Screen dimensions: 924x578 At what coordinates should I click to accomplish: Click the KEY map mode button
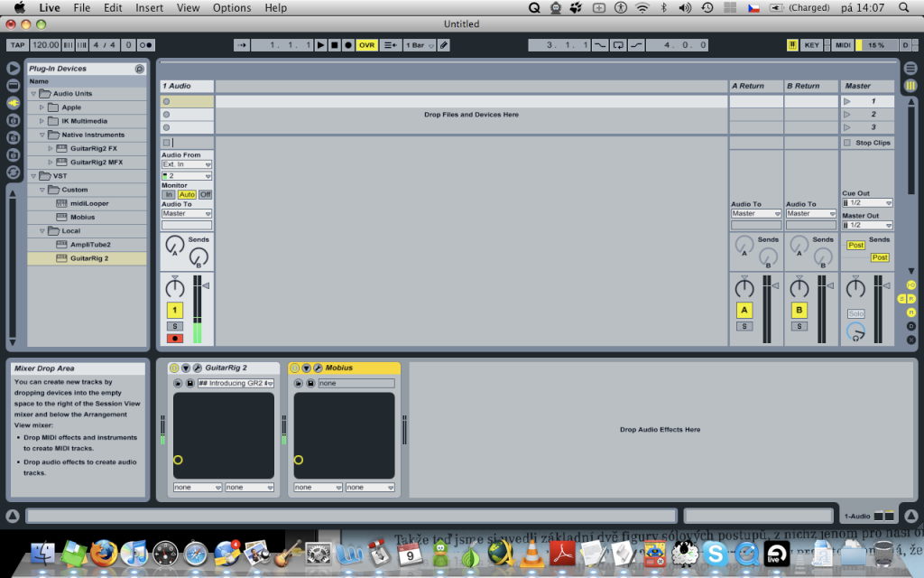click(x=811, y=45)
